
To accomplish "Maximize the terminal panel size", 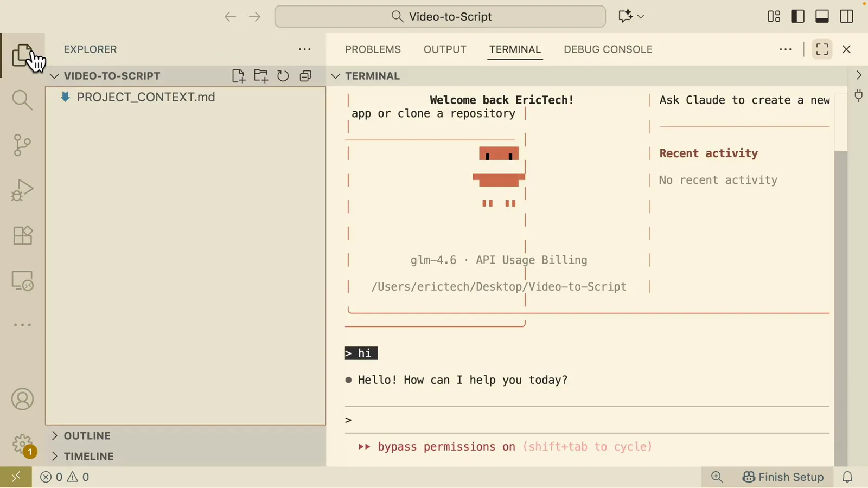I will pyautogui.click(x=822, y=49).
